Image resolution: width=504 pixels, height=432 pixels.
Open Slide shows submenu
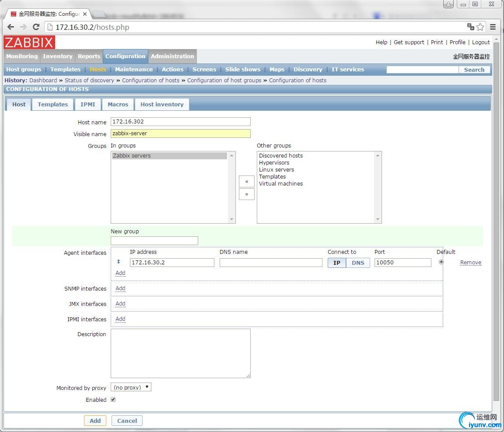(x=243, y=70)
